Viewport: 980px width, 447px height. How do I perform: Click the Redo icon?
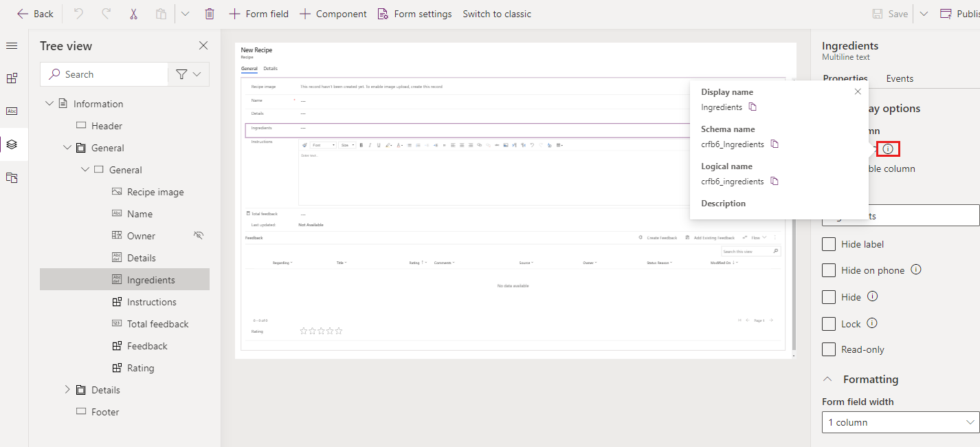pos(106,14)
